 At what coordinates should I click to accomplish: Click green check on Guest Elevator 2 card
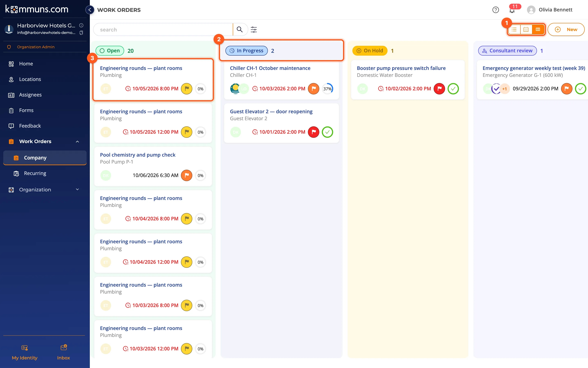tap(327, 132)
